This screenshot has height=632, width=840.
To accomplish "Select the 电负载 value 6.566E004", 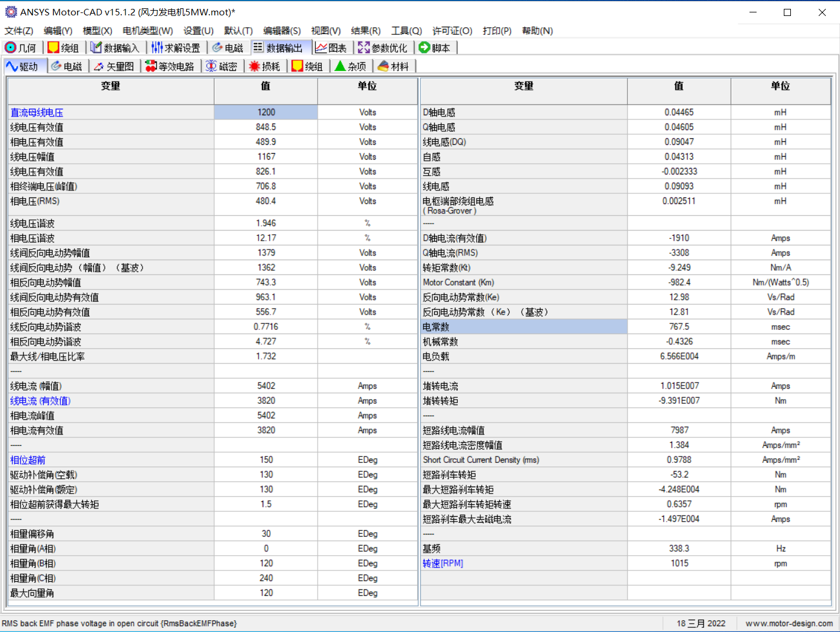I will click(679, 356).
